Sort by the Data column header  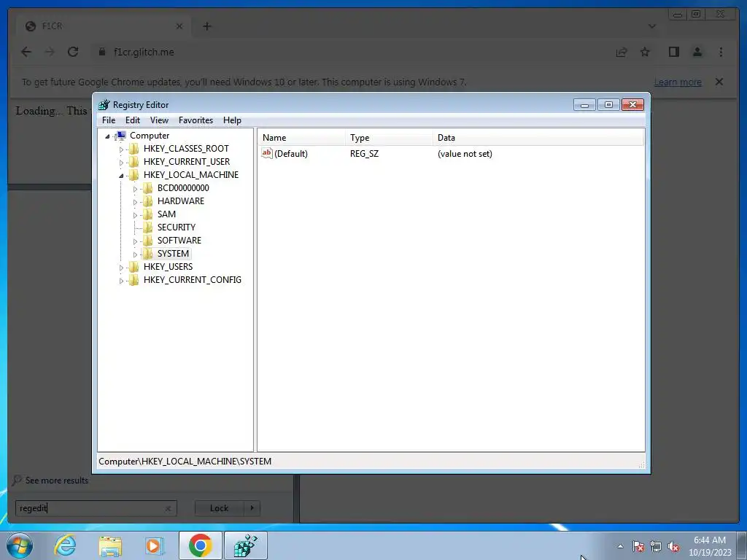coord(538,138)
